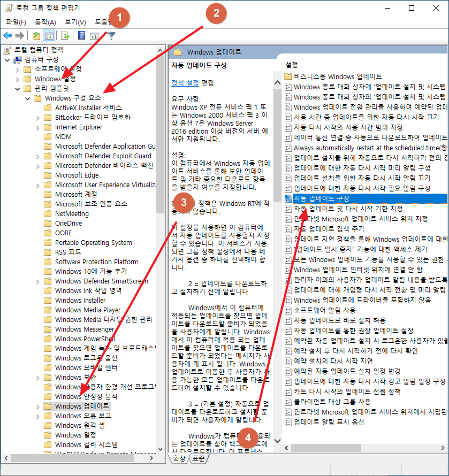Toggle the console tree show/hide toolbar icon

pos(49,36)
